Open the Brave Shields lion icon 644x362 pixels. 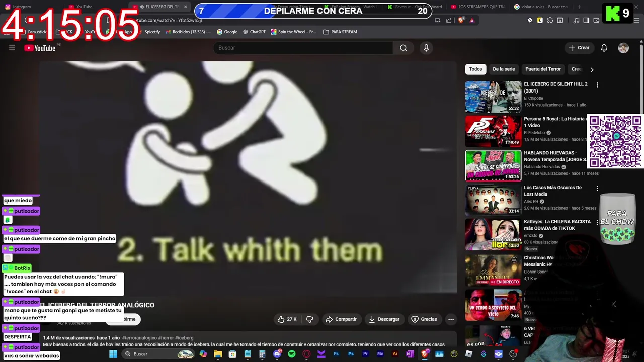point(461,20)
